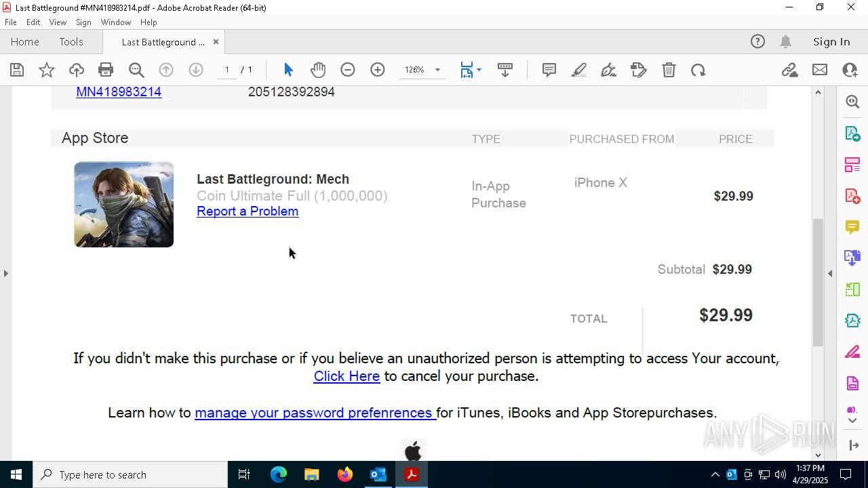The height and width of the screenshot is (488, 868).
Task: Send the file by email envelope icon
Action: coord(820,70)
